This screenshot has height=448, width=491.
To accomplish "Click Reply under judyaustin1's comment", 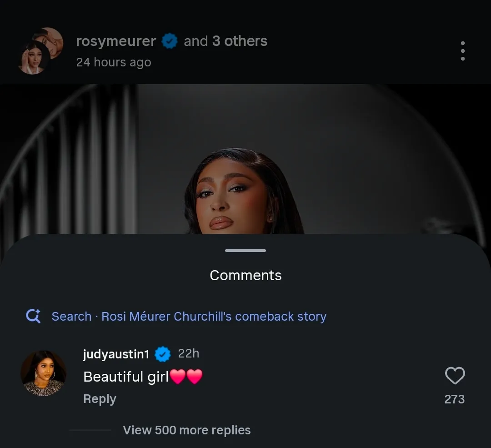I will (100, 399).
